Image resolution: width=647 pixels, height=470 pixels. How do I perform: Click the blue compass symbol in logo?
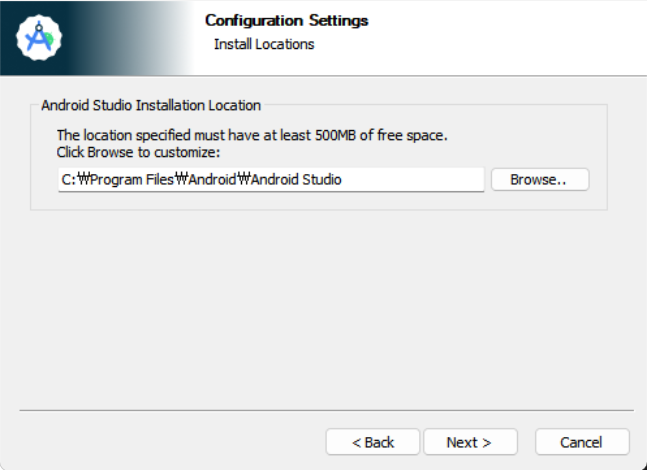tap(38, 38)
